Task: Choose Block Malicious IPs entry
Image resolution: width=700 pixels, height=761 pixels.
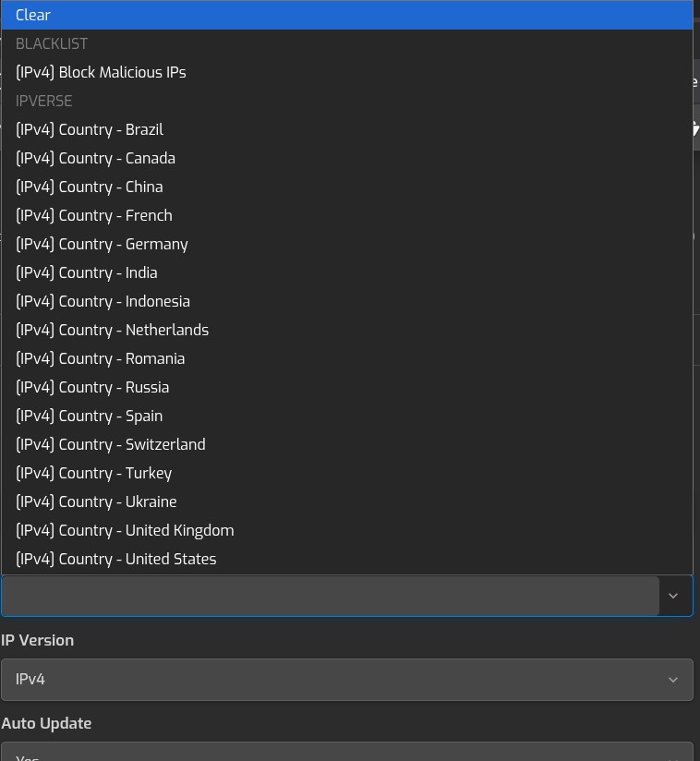Action: point(101,72)
